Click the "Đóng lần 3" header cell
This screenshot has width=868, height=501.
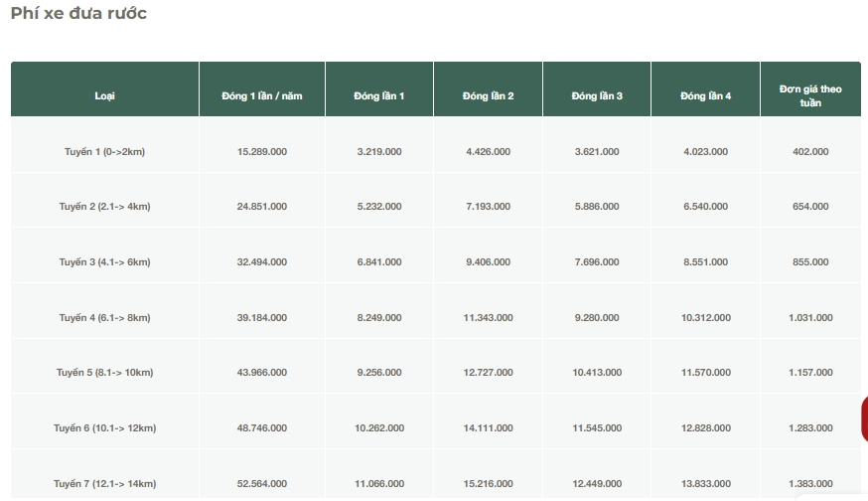click(x=597, y=96)
